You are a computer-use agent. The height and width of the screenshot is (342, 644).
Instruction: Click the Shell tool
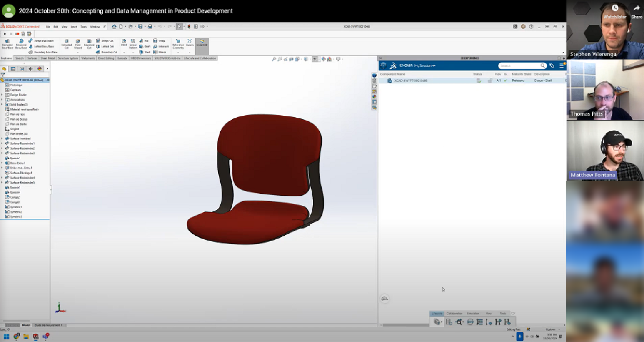click(x=145, y=52)
